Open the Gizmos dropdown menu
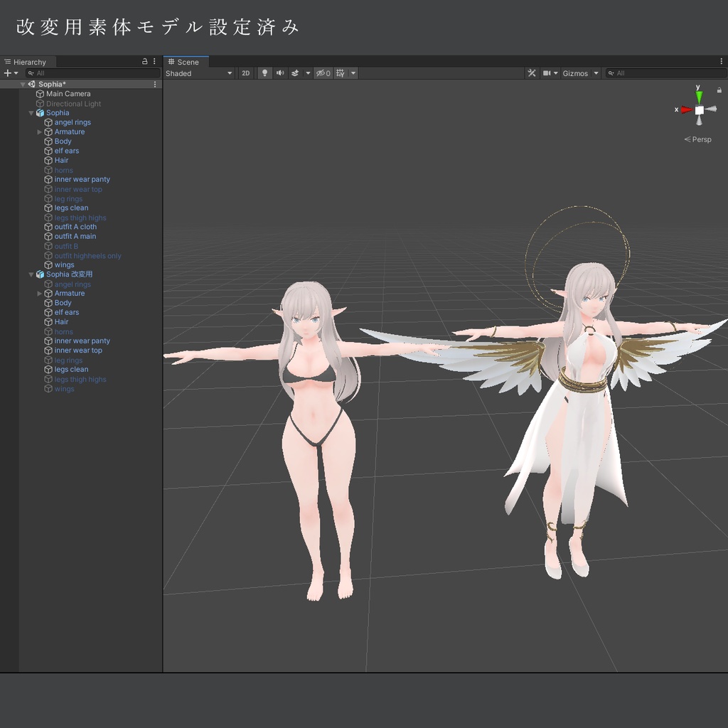Viewport: 728px width, 728px height. click(579, 73)
